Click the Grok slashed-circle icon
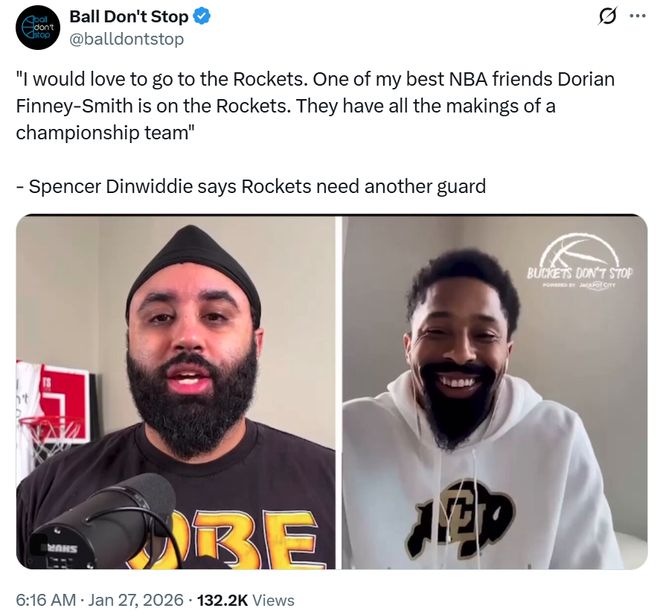The image size is (660, 614). click(x=608, y=17)
